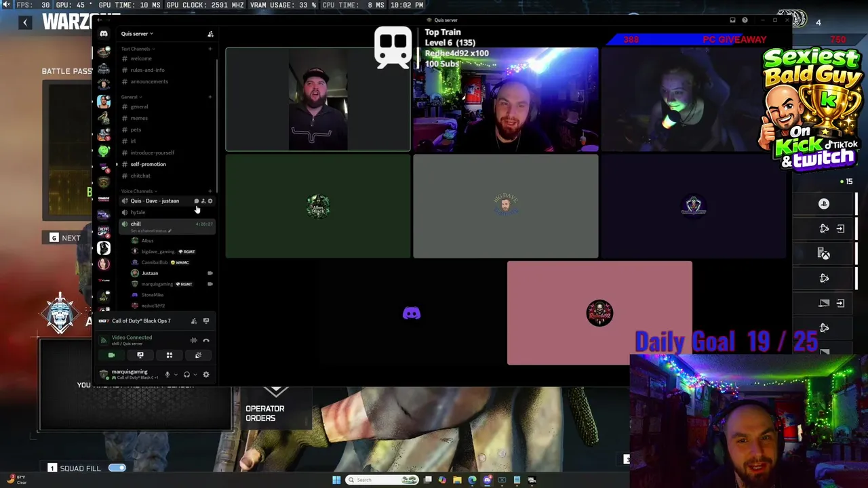868x488 pixels.
Task: Disconnect from the chill voice channel
Action: 206,340
